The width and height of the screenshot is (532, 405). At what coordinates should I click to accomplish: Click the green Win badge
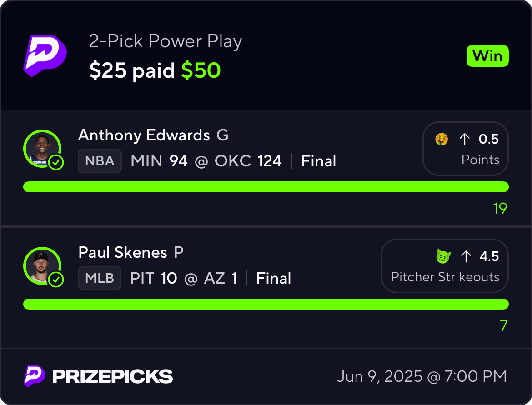[487, 56]
